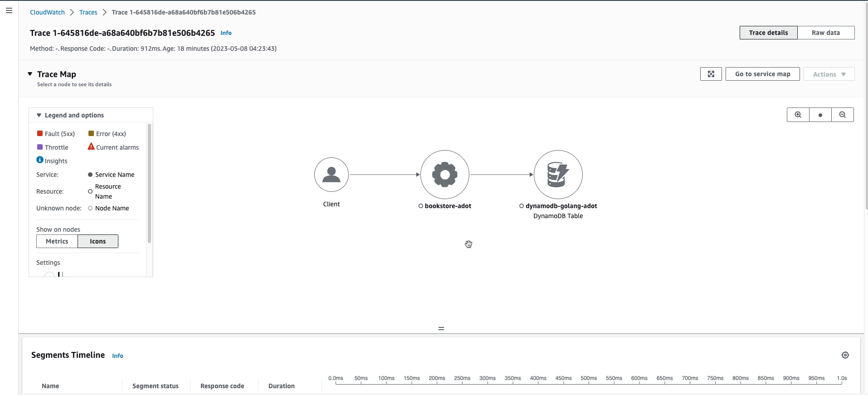Go to the Traces breadcrumb
Image resolution: width=868 pixels, height=395 pixels.
tap(88, 12)
